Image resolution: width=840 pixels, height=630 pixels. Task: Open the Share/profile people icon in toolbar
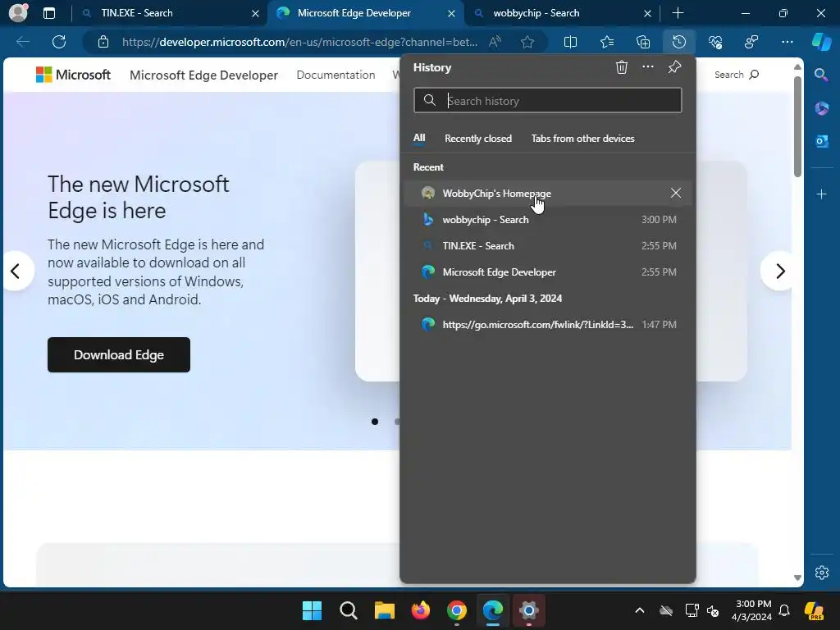(x=751, y=42)
